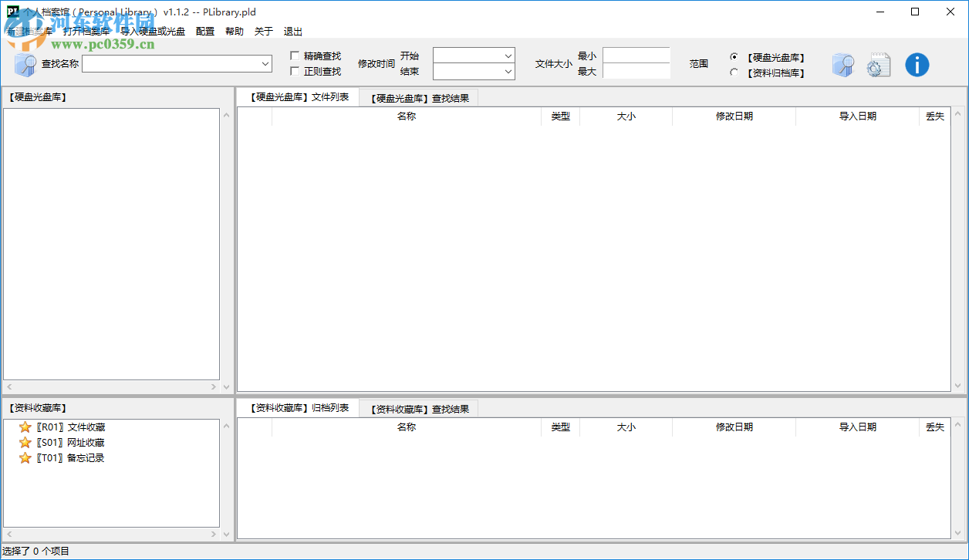This screenshot has height=560, width=969.
Task: Open the 查找名称 dropdown list
Action: pyautogui.click(x=263, y=64)
